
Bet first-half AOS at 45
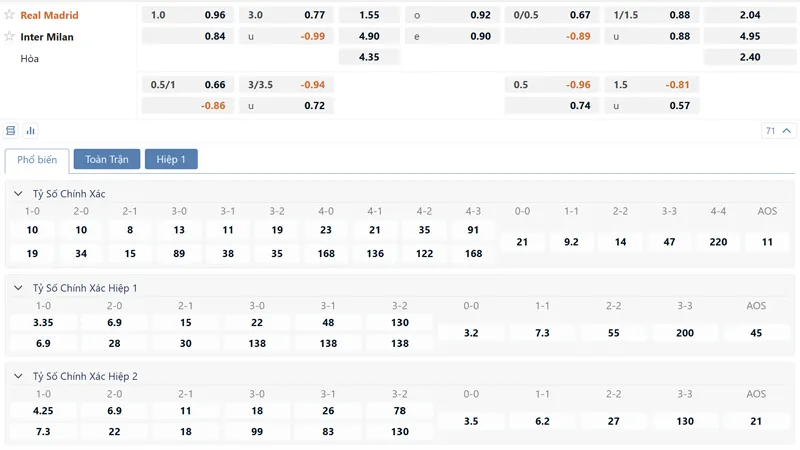point(756,333)
